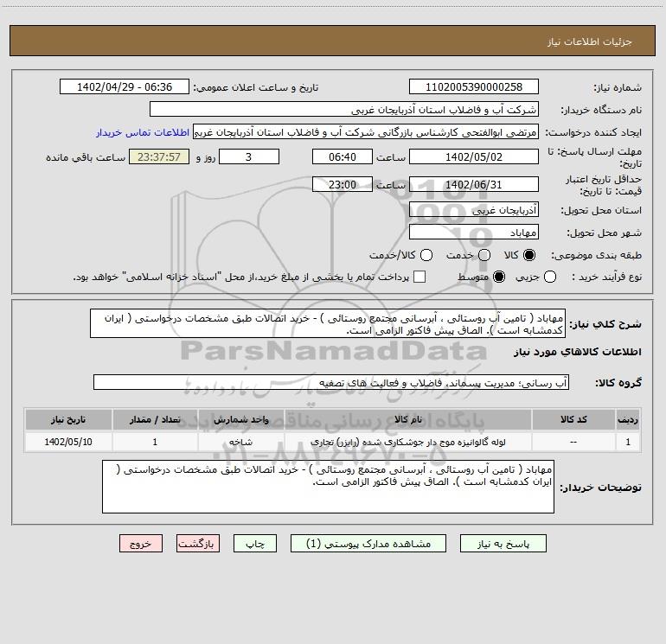The image size is (666, 644).
Task: Click the delivery city field مهاباد
Action: pos(474,233)
